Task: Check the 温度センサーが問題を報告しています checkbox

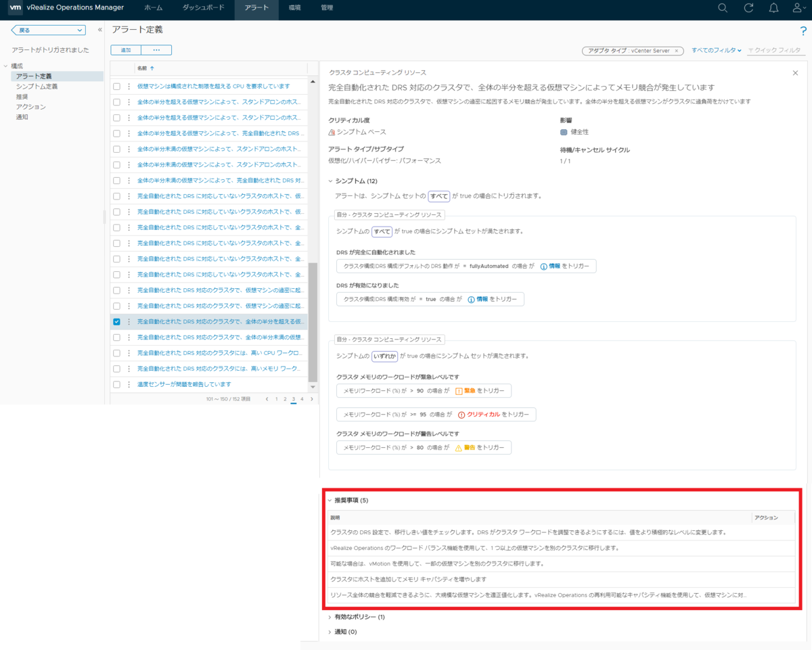Action: click(116, 384)
